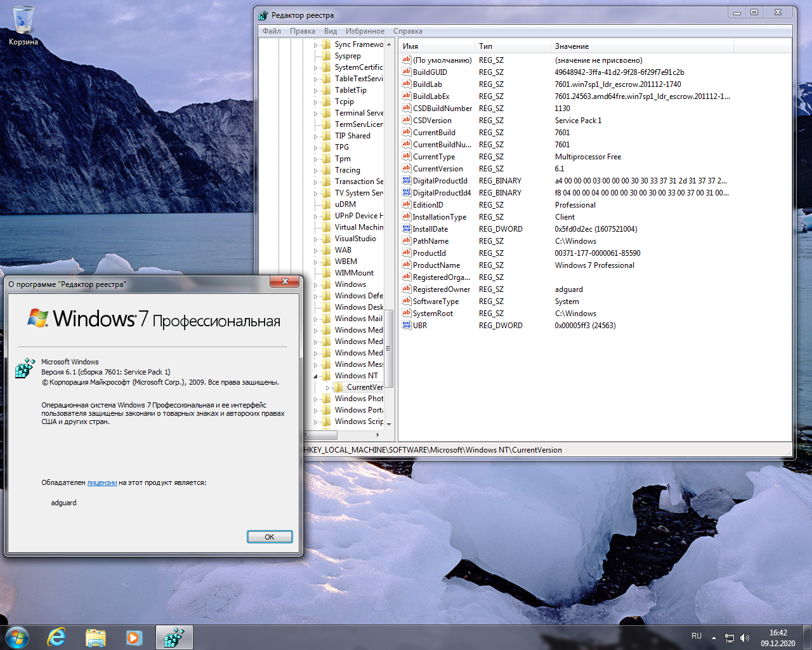Click the Windows NT folder icon
The width and height of the screenshot is (812, 650).
click(x=327, y=376)
